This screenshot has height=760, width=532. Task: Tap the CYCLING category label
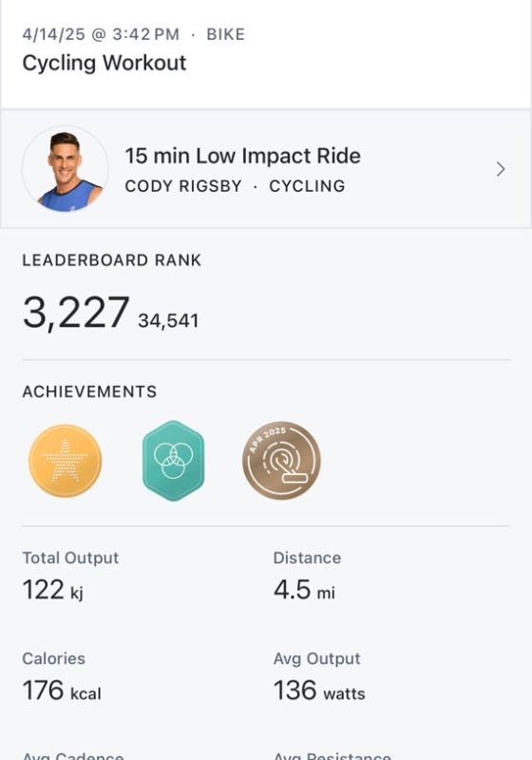pos(307,186)
